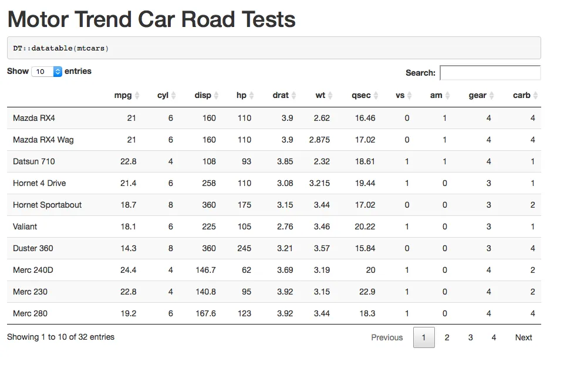567x392 pixels.
Task: Jump to page 3
Action: (471, 337)
